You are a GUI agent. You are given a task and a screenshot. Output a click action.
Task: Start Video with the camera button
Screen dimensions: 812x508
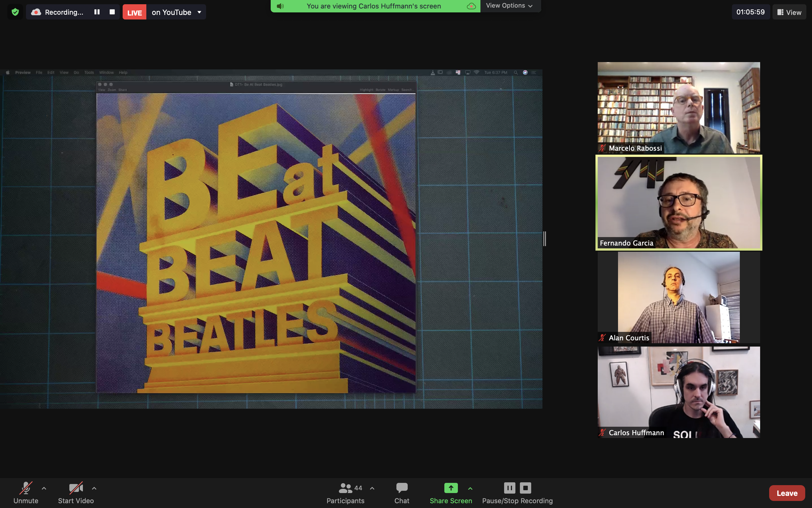[76, 493]
